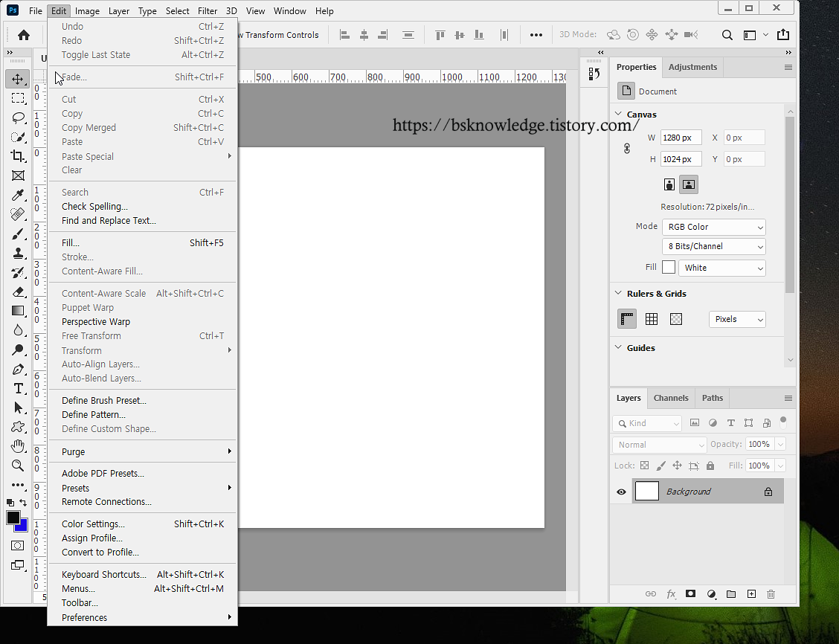Collapse the Guides section
Screen dimensions: 839x644
point(618,347)
